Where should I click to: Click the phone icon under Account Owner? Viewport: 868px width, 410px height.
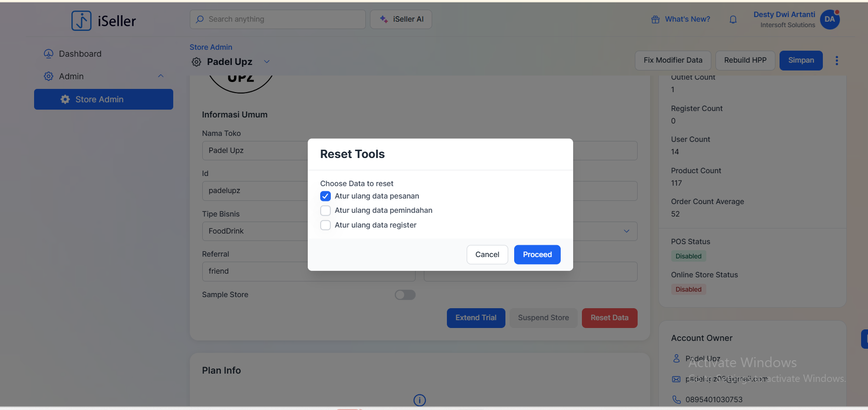tap(676, 399)
